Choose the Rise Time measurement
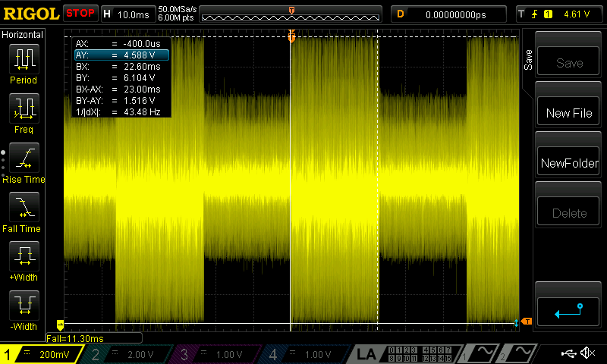Screen dimensions: 607x364 click(x=24, y=163)
